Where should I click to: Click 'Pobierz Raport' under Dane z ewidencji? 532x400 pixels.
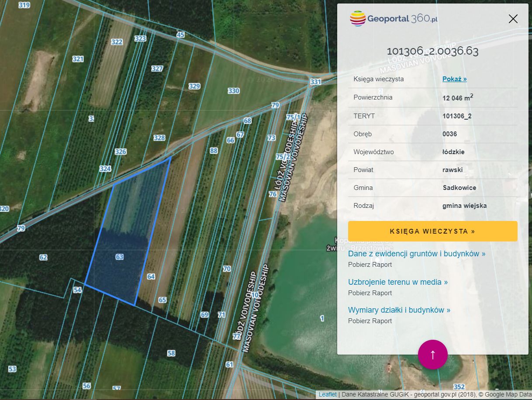pos(370,265)
